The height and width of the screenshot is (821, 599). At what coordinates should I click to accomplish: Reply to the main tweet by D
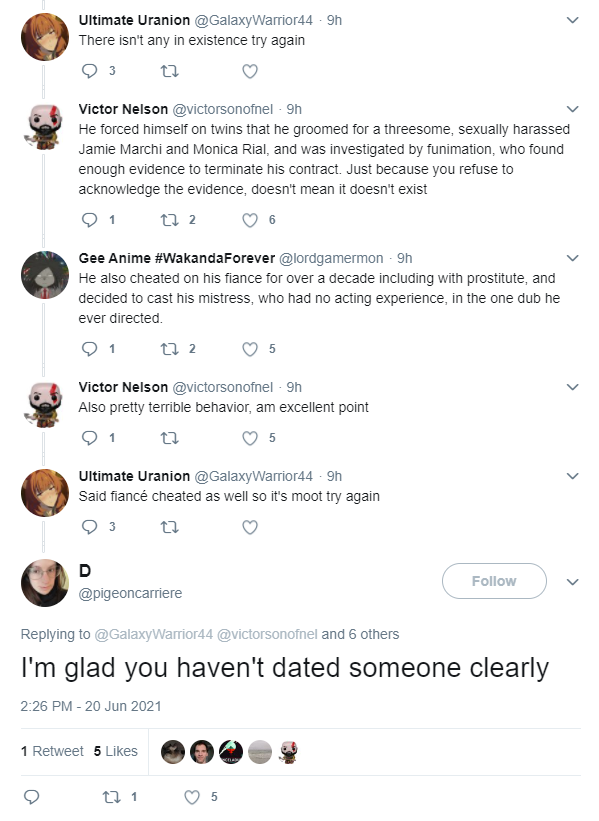31,797
